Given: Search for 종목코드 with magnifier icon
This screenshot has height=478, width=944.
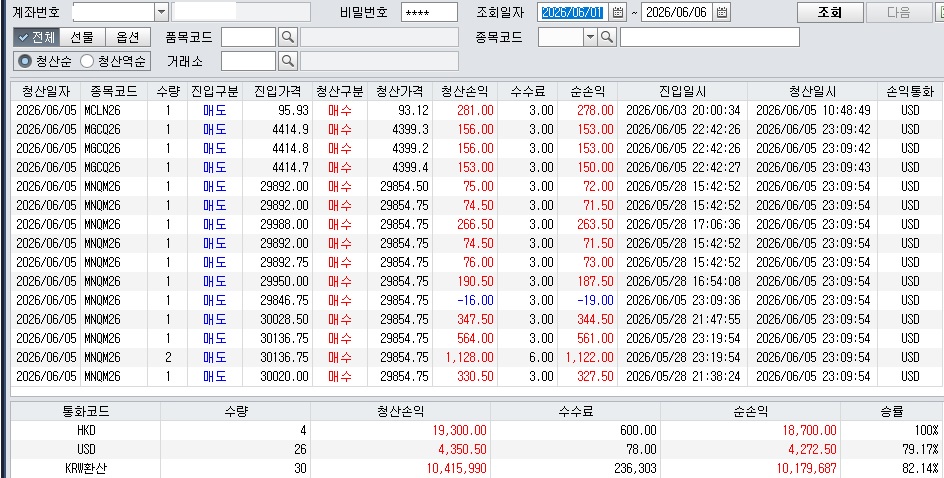Looking at the screenshot, I should (x=607, y=37).
